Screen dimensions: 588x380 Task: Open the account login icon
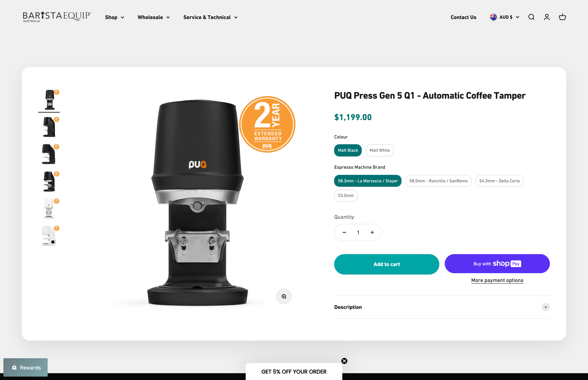point(547,17)
